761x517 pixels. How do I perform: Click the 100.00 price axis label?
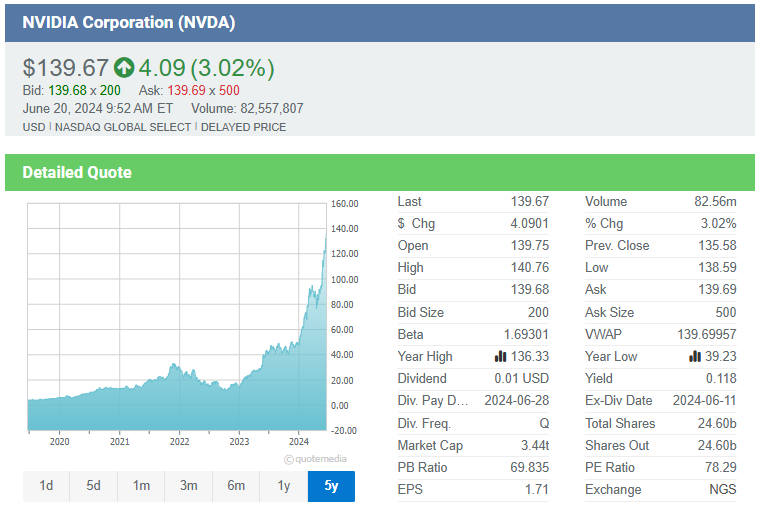coord(345,280)
